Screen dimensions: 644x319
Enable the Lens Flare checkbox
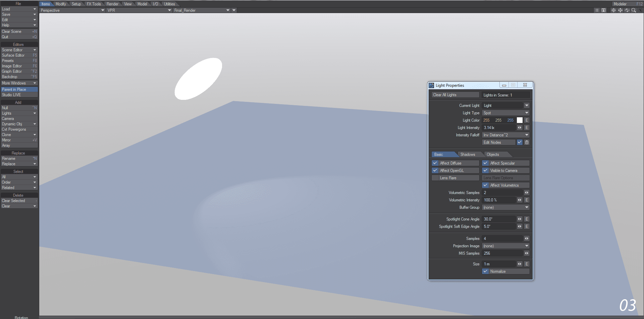(435, 178)
